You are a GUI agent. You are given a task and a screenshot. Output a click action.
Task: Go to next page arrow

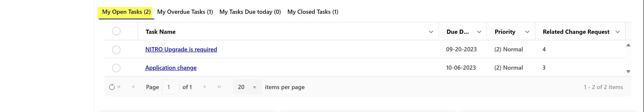click(x=205, y=87)
